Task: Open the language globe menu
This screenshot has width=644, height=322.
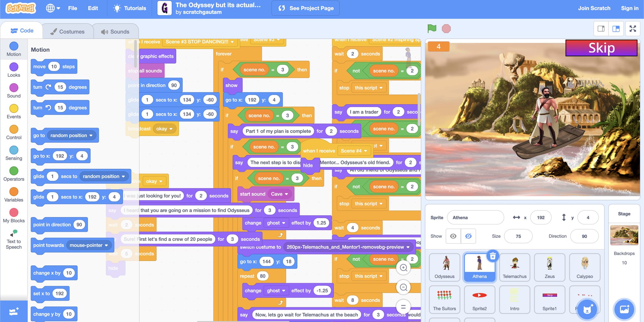Action: [x=53, y=8]
